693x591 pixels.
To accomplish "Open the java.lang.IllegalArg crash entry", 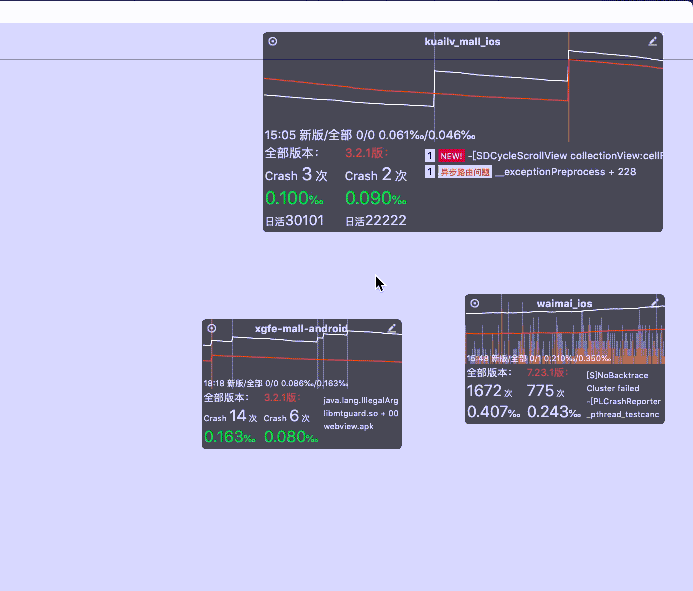I will (361, 400).
